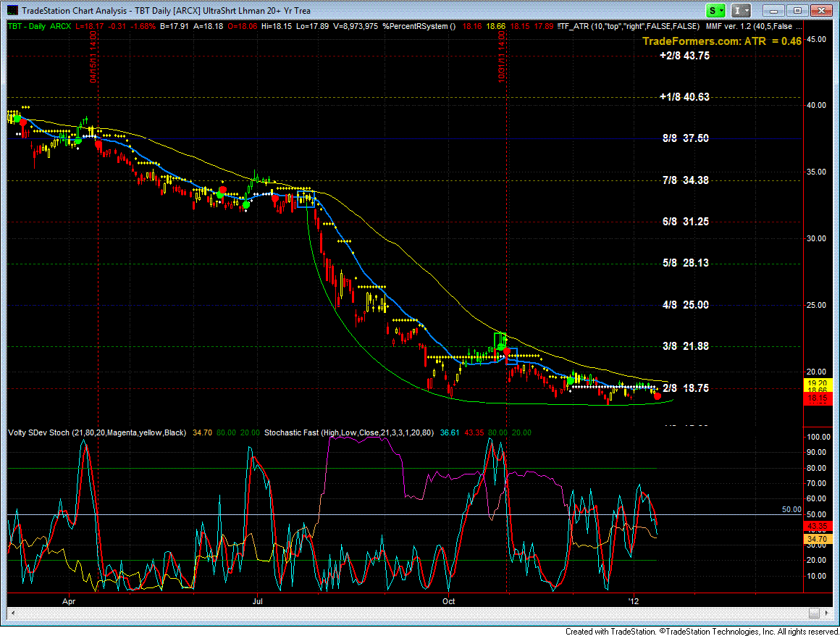Click the '2/8 18.75' Murrey level label
Screen dimensions: 840x636
685,388
